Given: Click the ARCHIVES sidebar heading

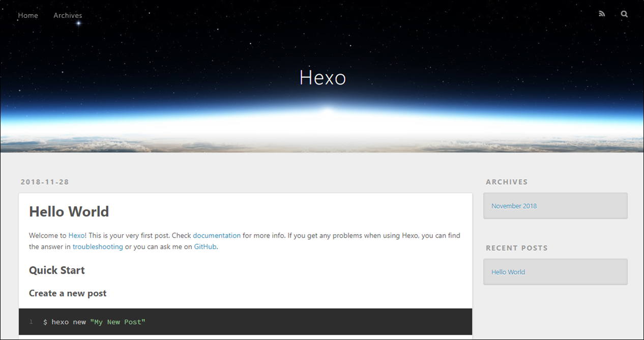Looking at the screenshot, I should click(x=507, y=182).
